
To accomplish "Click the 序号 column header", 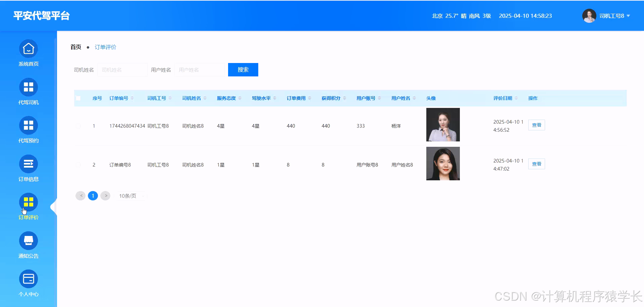I will (x=97, y=98).
